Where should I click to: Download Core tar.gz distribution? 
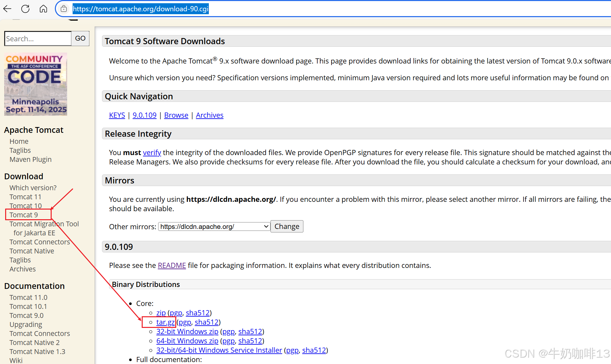pos(166,322)
